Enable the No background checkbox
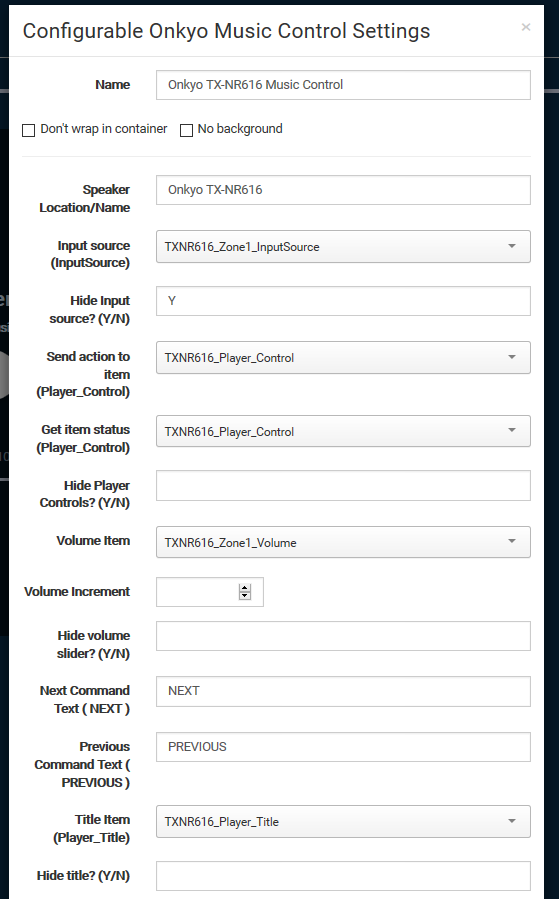This screenshot has height=899, width=559. point(186,130)
